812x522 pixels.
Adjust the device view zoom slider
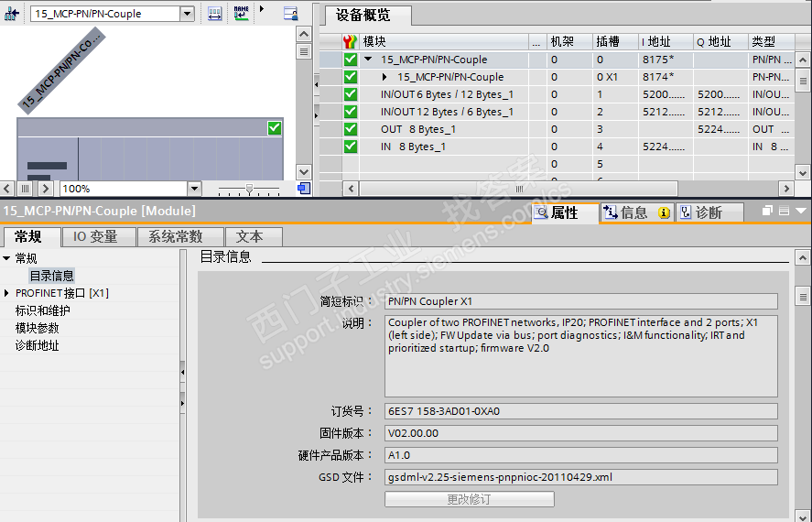249,189
